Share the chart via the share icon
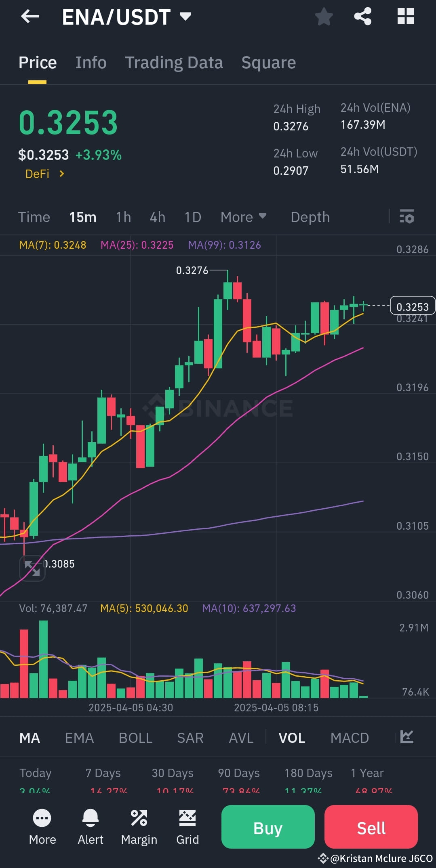The image size is (436, 868). point(362,17)
